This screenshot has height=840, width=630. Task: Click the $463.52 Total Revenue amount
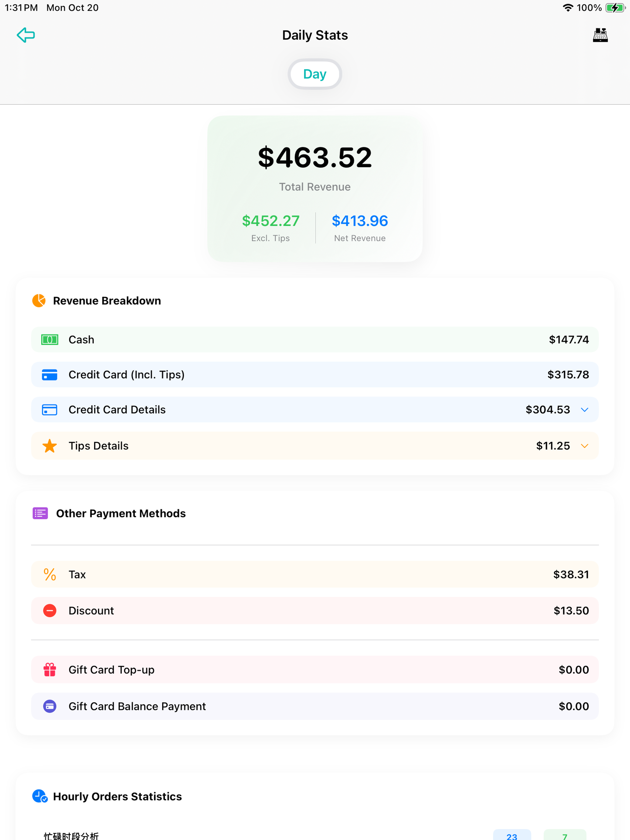[315, 157]
